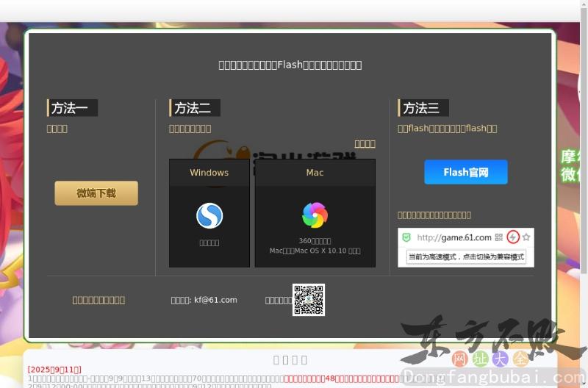Click the lightning speed-mode icon in address bar

(x=513, y=237)
